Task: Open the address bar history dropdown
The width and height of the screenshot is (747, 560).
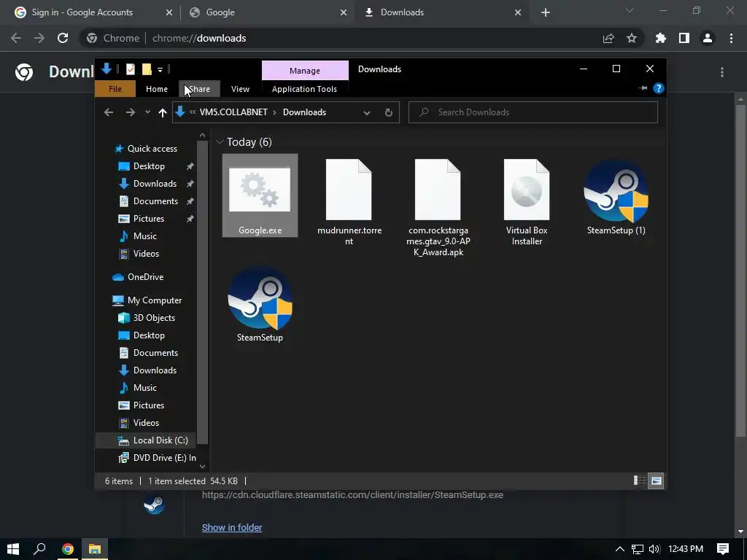Action: [367, 113]
